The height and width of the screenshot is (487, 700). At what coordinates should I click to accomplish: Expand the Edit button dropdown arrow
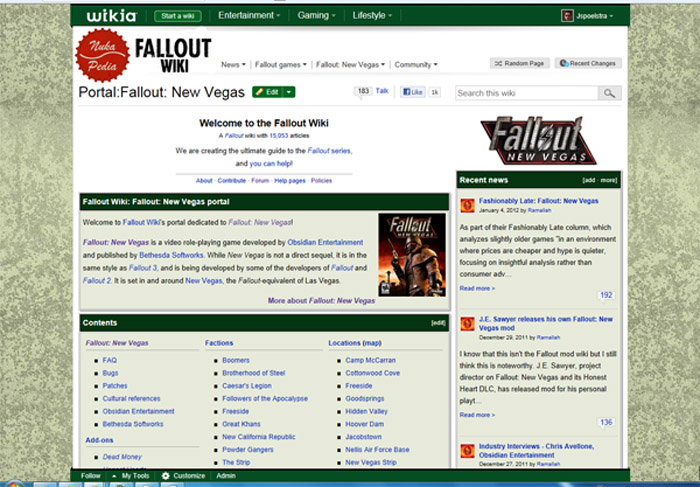289,92
